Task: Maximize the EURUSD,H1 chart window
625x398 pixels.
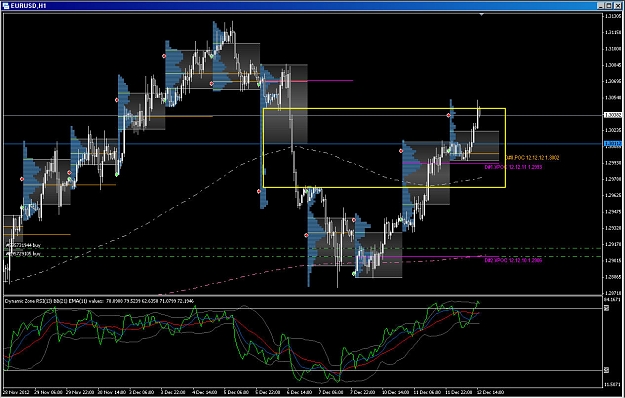Action: point(609,6)
